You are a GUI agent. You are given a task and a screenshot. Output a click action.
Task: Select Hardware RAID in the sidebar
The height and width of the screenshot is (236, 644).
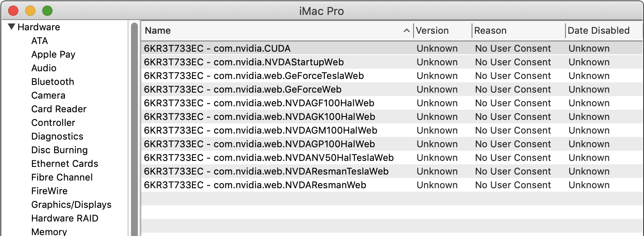[x=64, y=218]
